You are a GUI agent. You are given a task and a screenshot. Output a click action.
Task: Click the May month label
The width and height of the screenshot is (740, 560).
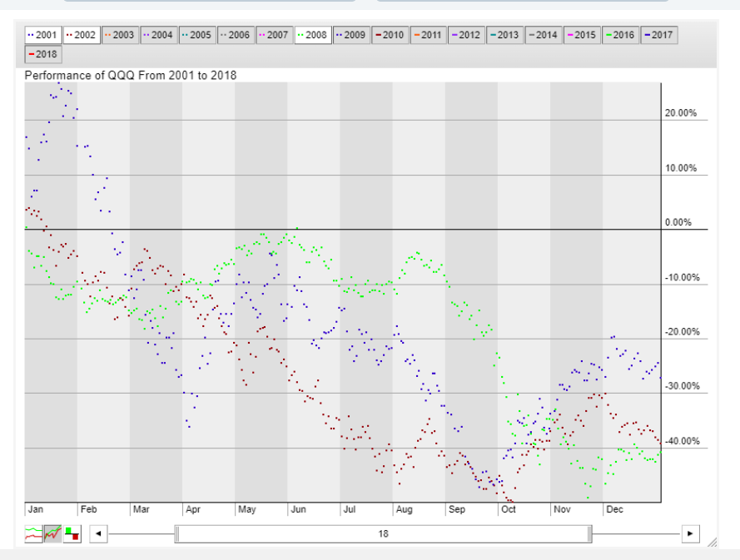coord(247,509)
